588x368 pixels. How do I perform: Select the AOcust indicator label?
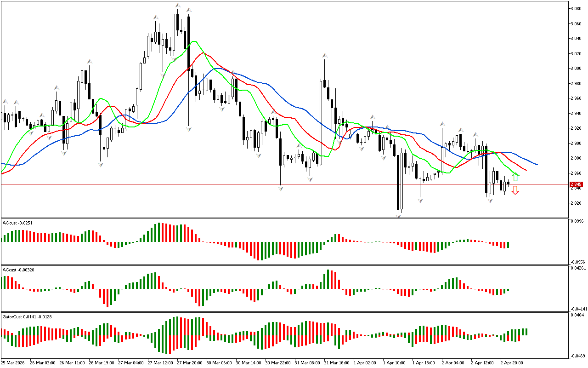point(17,223)
